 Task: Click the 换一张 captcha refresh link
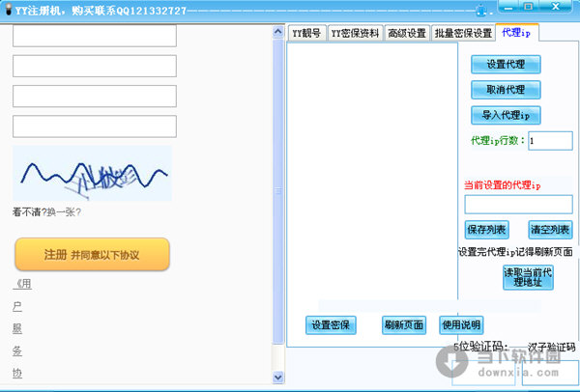click(x=64, y=212)
